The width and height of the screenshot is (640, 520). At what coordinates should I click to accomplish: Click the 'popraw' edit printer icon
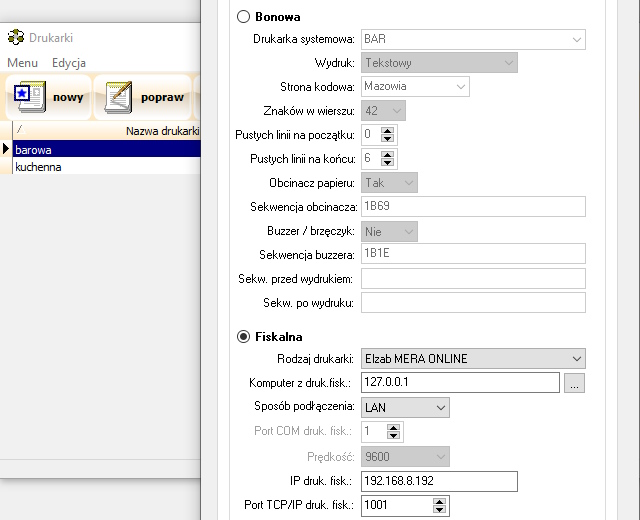tap(118, 98)
